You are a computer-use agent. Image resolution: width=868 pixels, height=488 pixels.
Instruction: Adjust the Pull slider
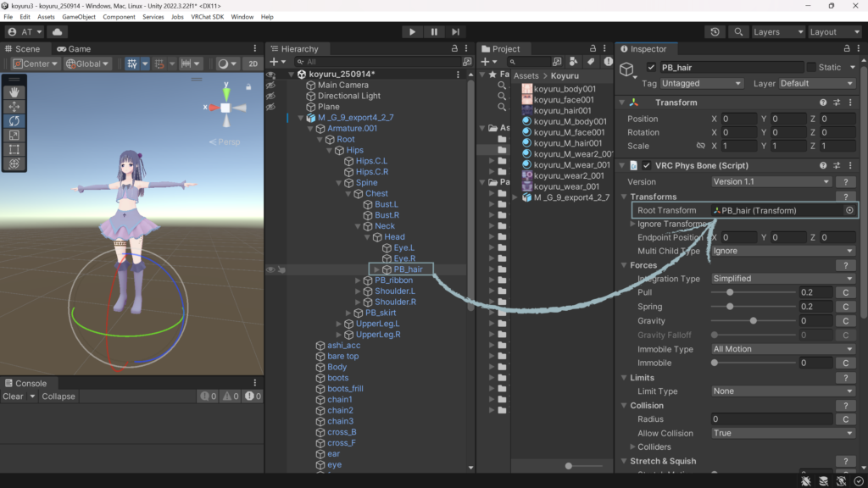[x=730, y=292]
